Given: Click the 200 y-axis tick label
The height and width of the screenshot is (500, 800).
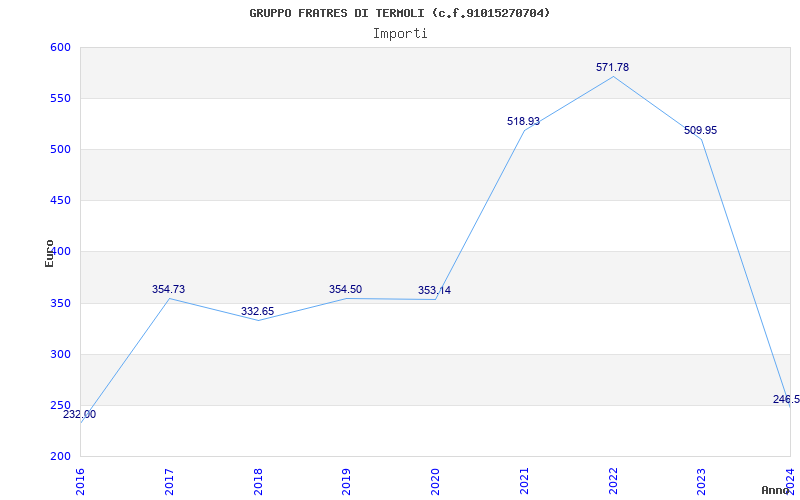Looking at the screenshot, I should click(x=60, y=457).
